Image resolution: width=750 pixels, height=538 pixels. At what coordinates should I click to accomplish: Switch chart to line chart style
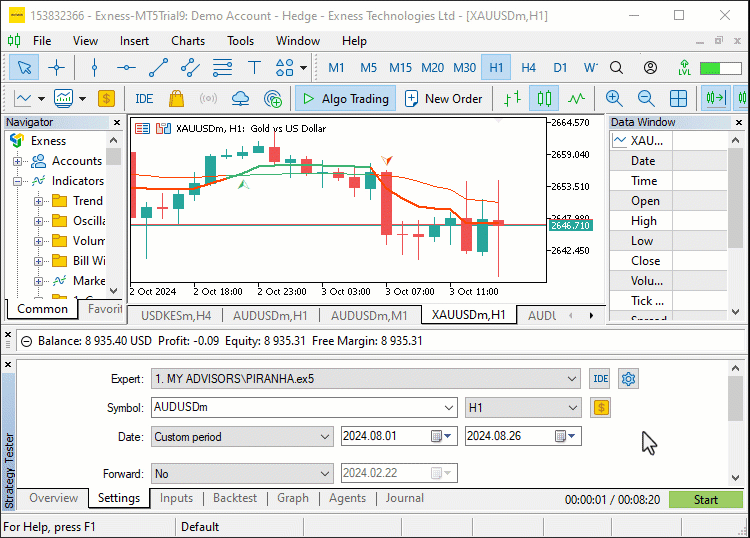coord(576,99)
